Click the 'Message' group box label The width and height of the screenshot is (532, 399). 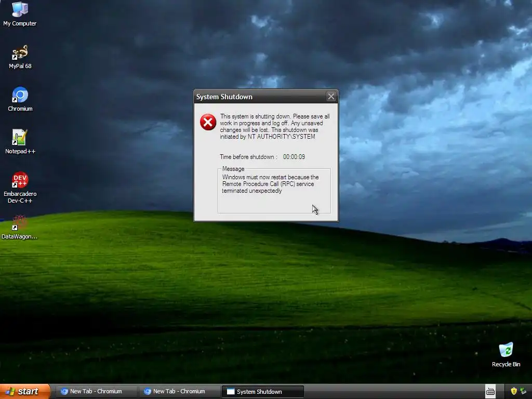pyautogui.click(x=233, y=169)
